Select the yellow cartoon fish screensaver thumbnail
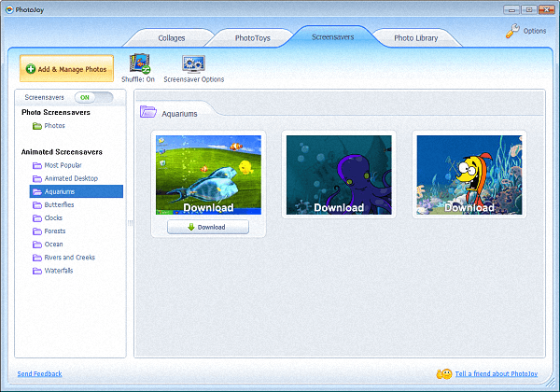560x392 pixels. (x=469, y=174)
